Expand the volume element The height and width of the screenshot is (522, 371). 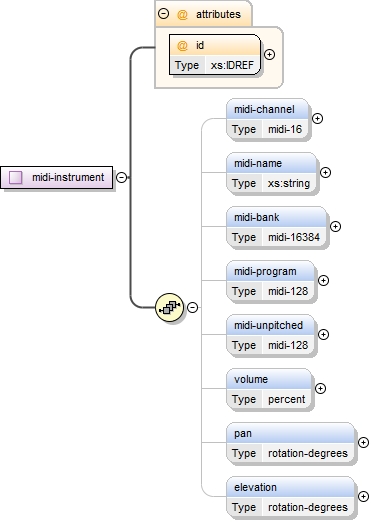(x=320, y=388)
